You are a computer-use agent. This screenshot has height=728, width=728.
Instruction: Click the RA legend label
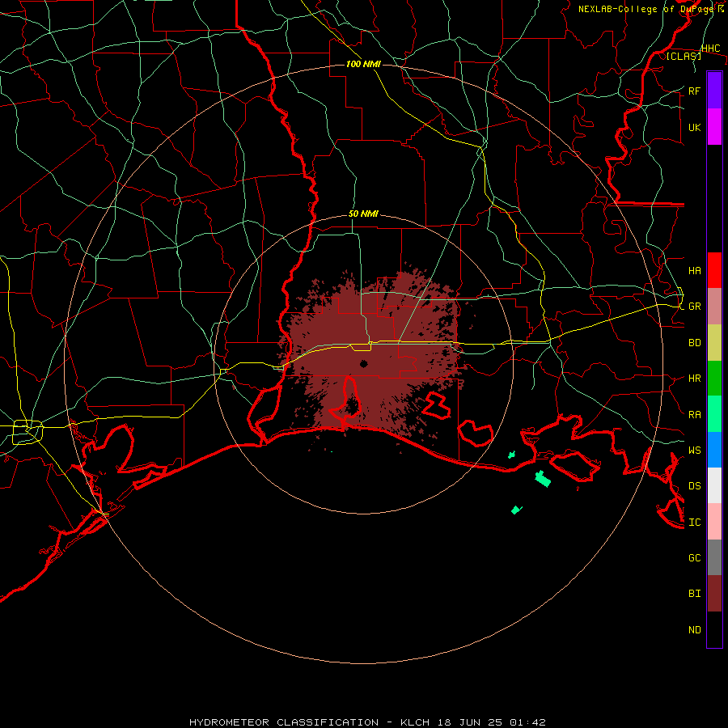pos(694,415)
